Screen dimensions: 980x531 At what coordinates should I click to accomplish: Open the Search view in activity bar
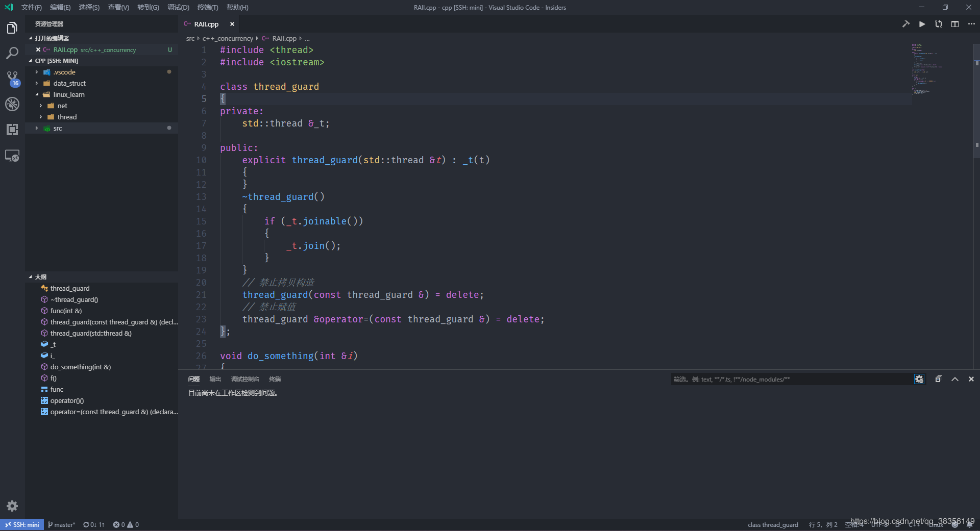click(12, 53)
